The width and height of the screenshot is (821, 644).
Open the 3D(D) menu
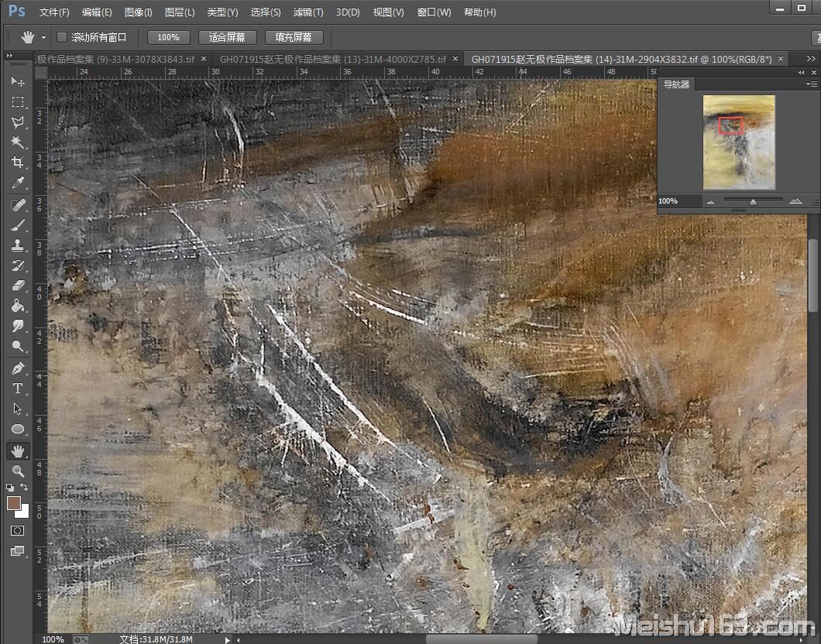click(348, 12)
